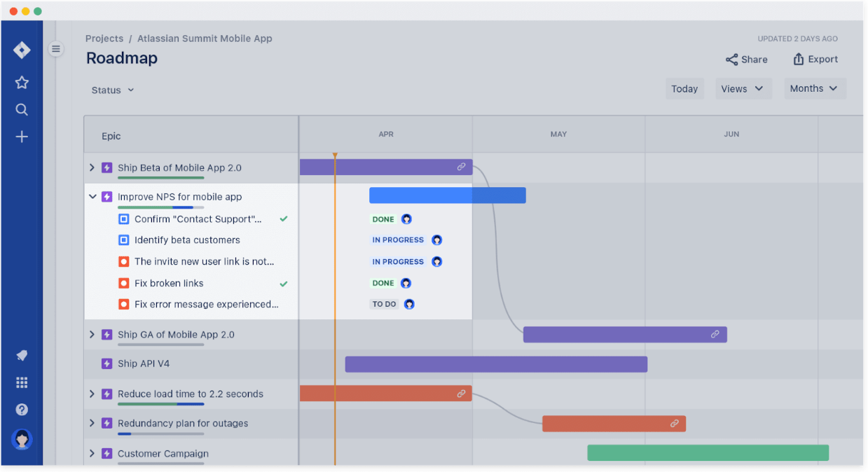
Task: Click the done checkmark on Confirm "Contact Support" row
Action: (284, 219)
